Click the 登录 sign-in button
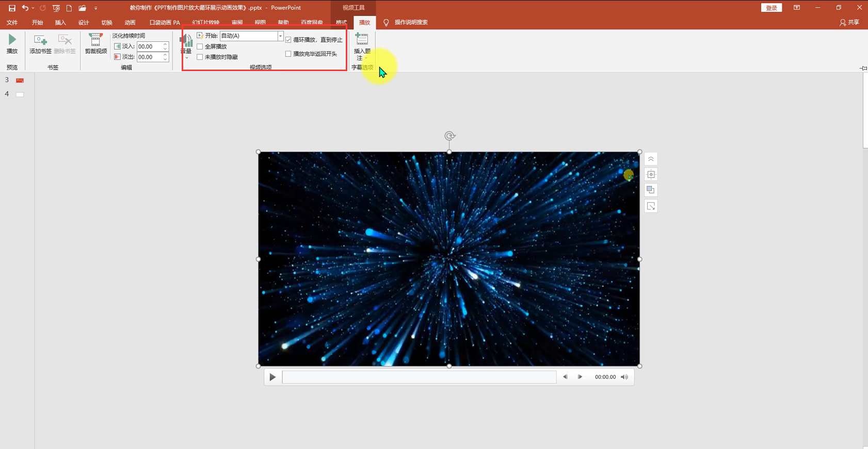 [771, 8]
